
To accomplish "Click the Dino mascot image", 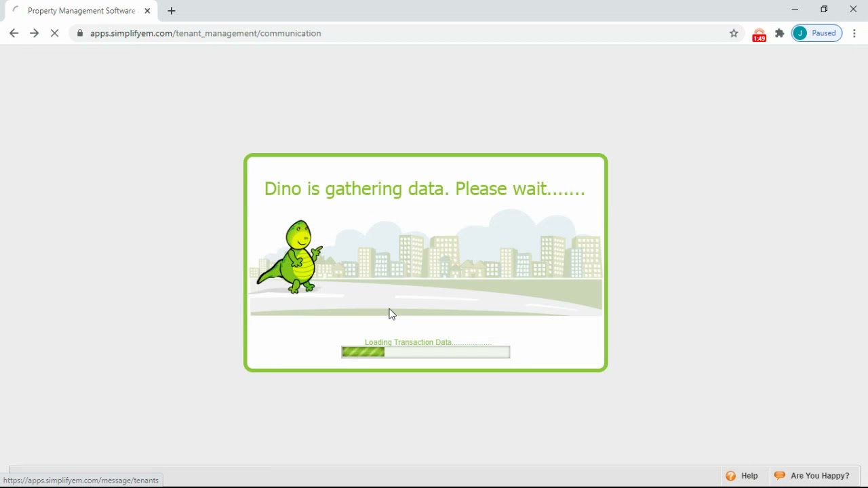I will (290, 257).
